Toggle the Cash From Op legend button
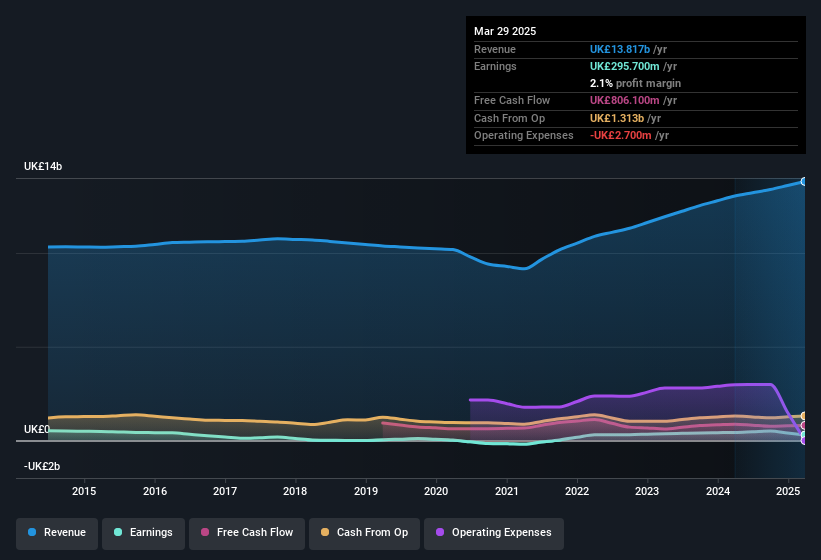The width and height of the screenshot is (821, 560). [364, 533]
